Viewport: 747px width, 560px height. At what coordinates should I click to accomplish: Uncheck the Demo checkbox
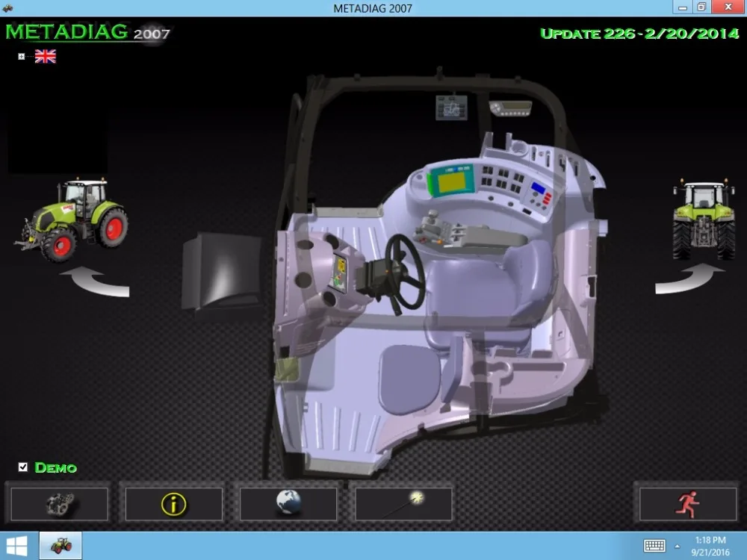pyautogui.click(x=23, y=467)
